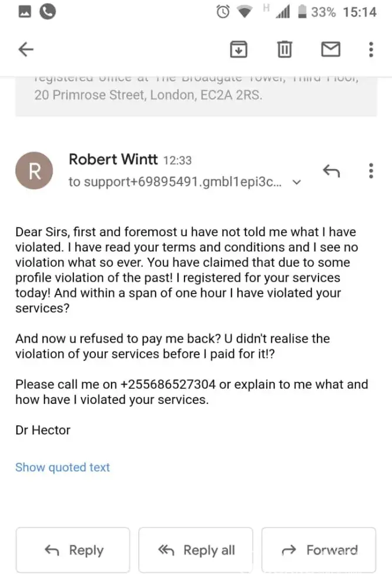392x588 pixels.
Task: Tap phone call icon in status bar
Action: tap(47, 12)
